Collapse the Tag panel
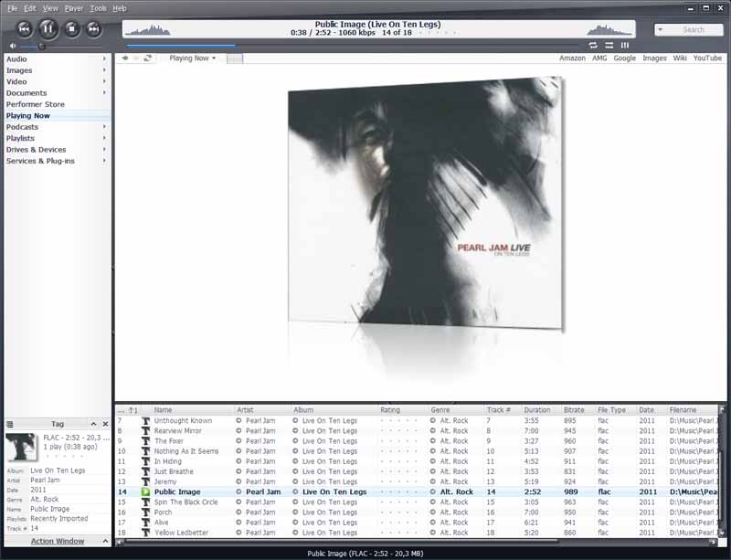The image size is (731, 560). (93, 424)
